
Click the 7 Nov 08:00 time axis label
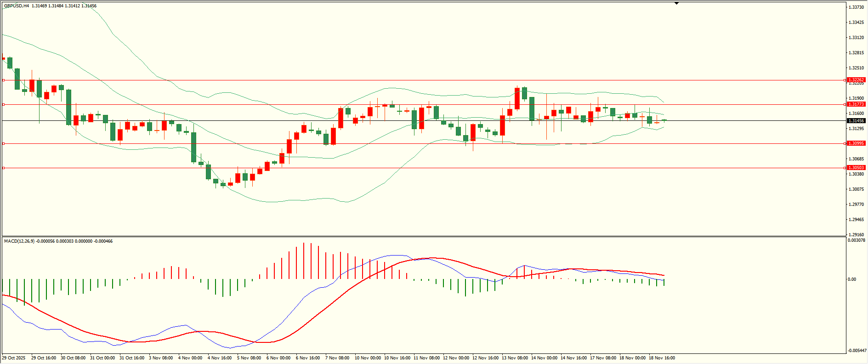[x=337, y=358]
